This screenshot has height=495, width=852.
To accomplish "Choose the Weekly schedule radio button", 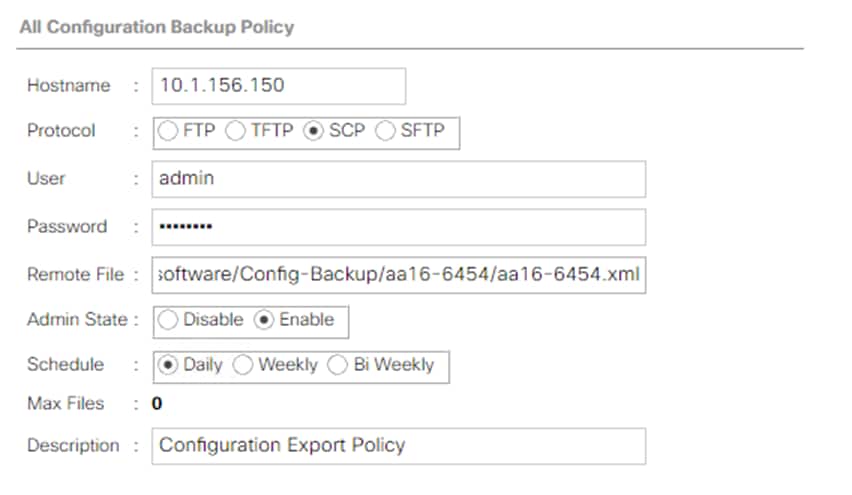I will coord(243,366).
